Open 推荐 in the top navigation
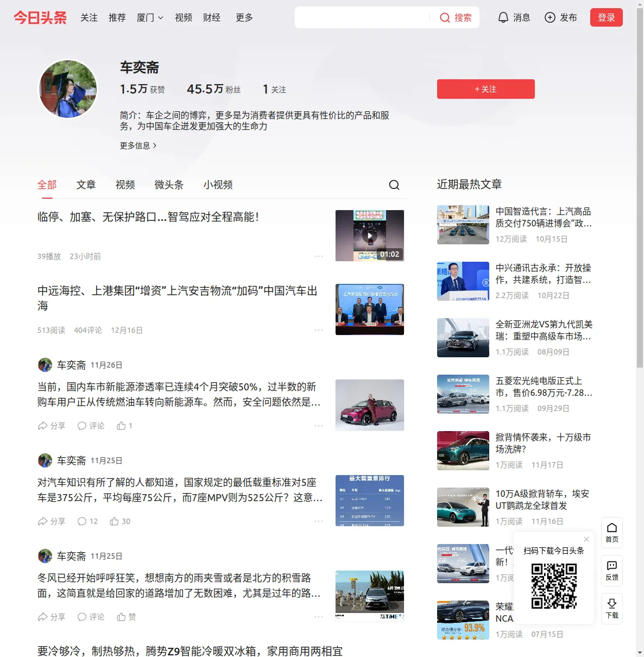This screenshot has width=644, height=657. point(117,17)
